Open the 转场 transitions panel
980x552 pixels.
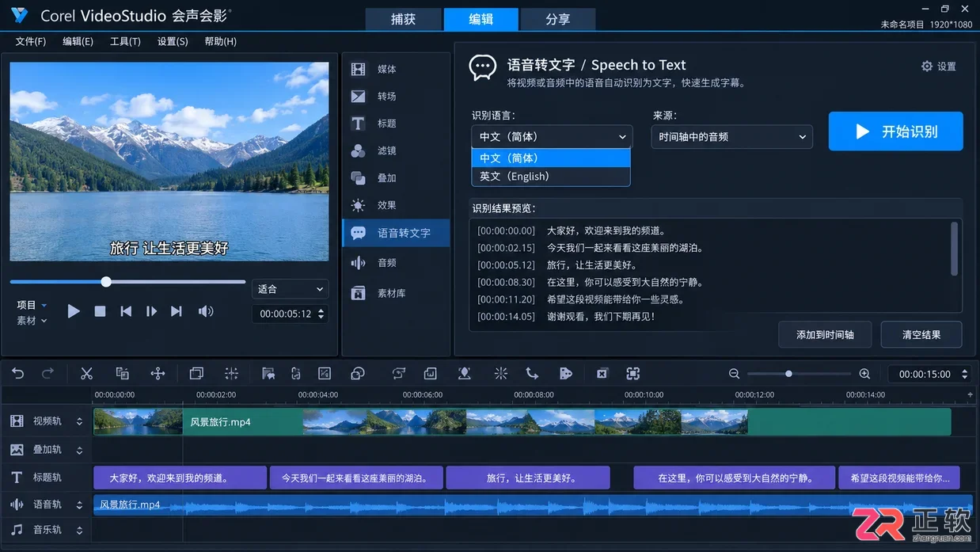396,97
